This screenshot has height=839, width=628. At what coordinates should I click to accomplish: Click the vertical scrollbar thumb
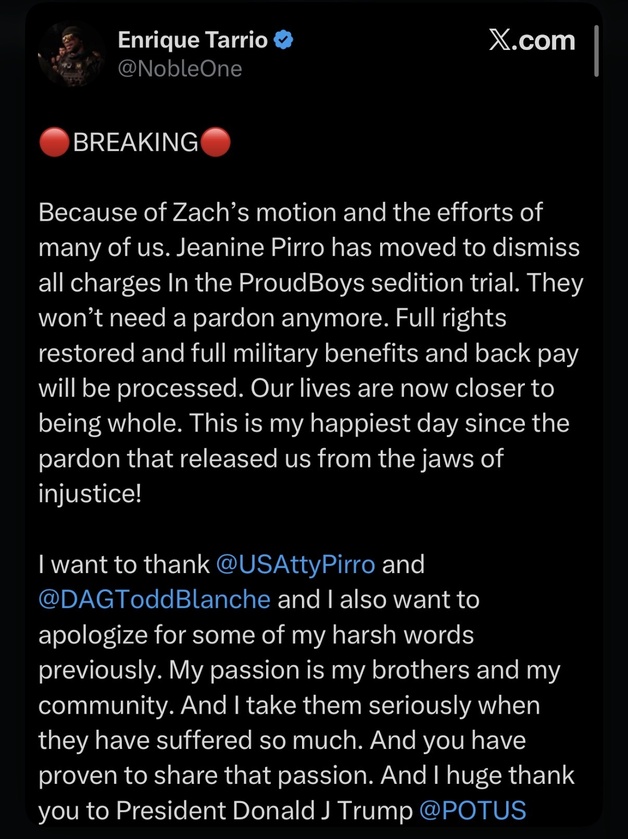(x=597, y=52)
